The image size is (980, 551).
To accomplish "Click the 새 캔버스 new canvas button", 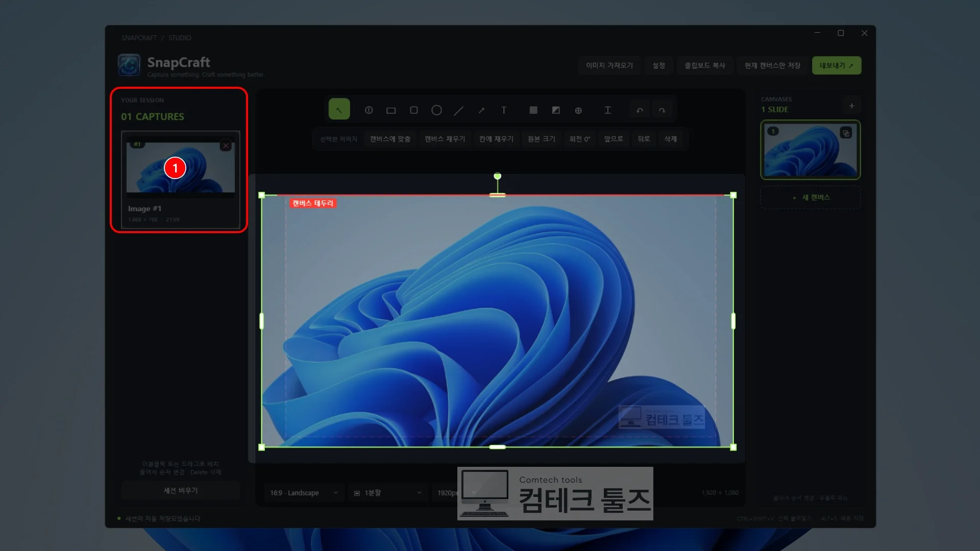I will click(811, 197).
